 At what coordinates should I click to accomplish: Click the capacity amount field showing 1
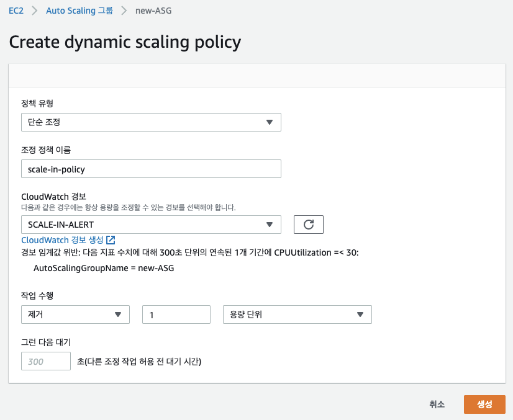click(x=176, y=315)
